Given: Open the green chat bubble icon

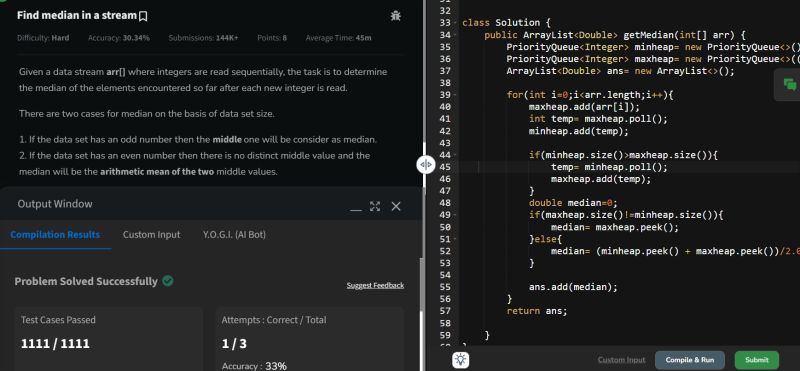Looking at the screenshot, I should coord(789,85).
